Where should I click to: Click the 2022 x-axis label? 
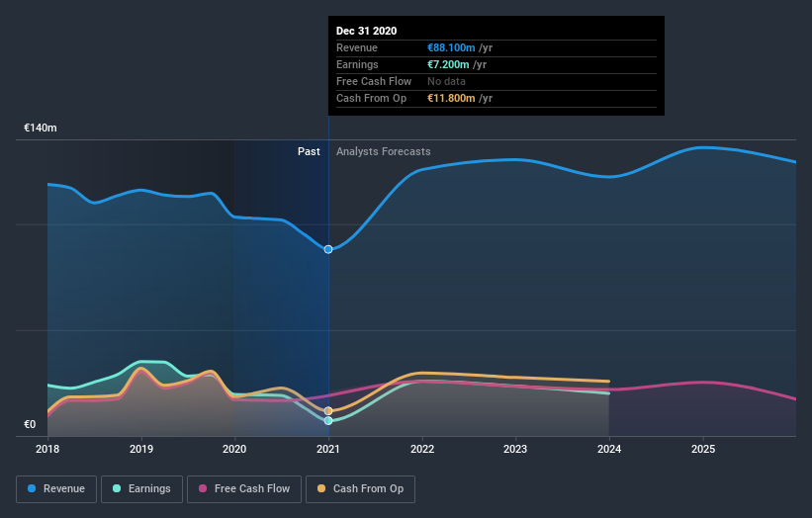422,449
